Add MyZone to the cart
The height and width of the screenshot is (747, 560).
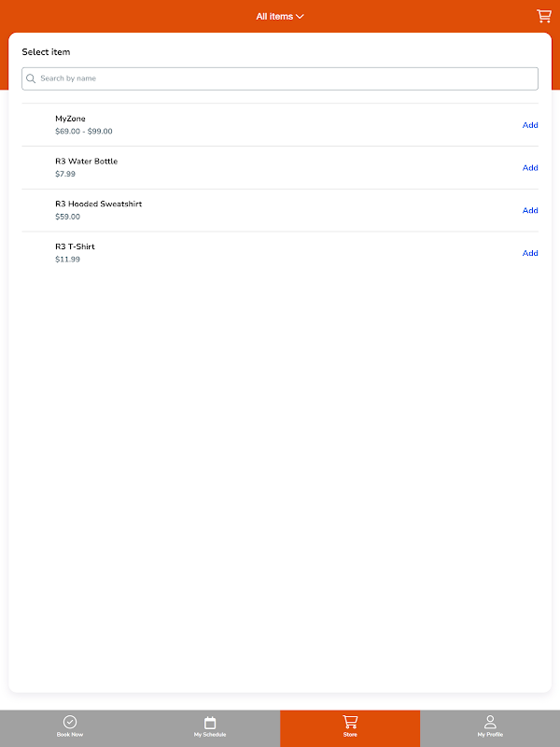(x=530, y=125)
